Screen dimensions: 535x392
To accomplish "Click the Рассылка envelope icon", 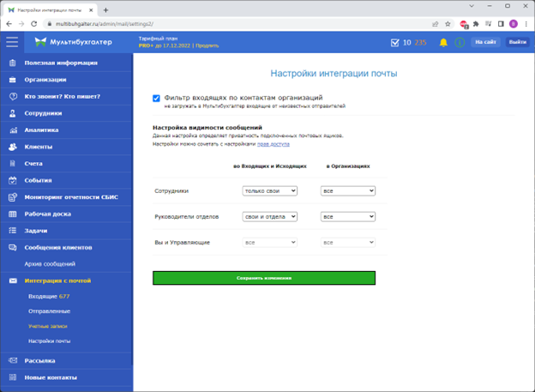I will point(12,360).
